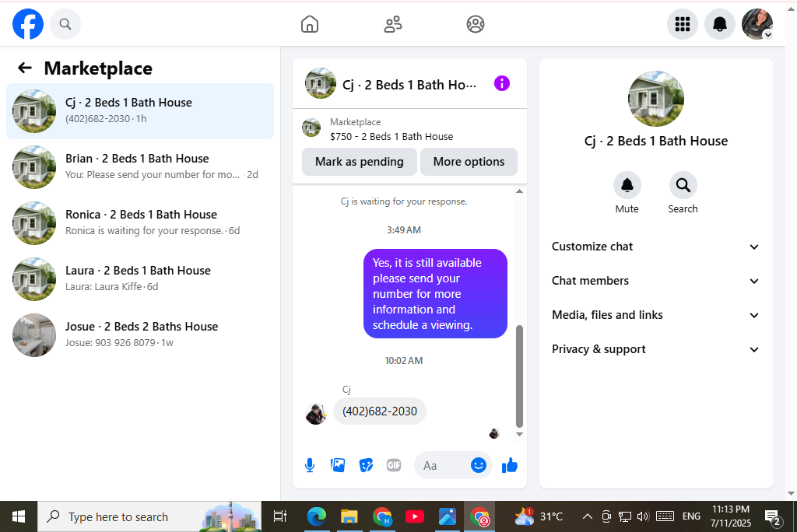Click the (402)682-2030 message bubble
The width and height of the screenshot is (797, 532).
380,411
